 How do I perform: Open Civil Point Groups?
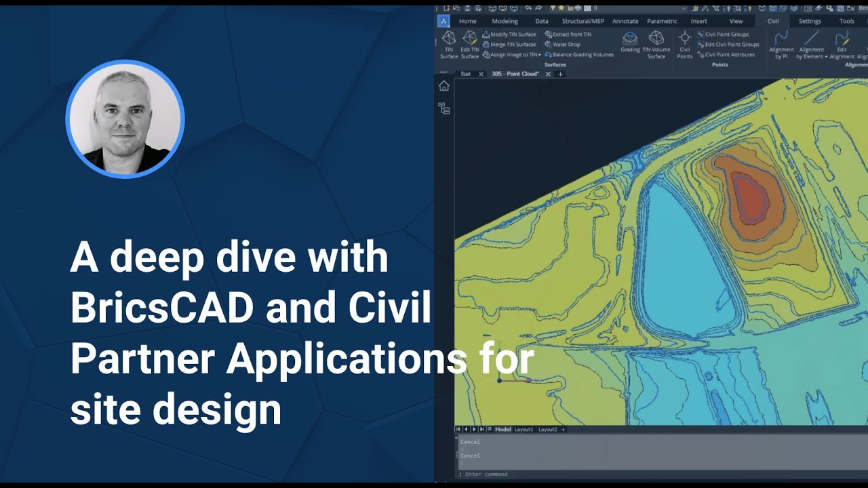[722, 34]
